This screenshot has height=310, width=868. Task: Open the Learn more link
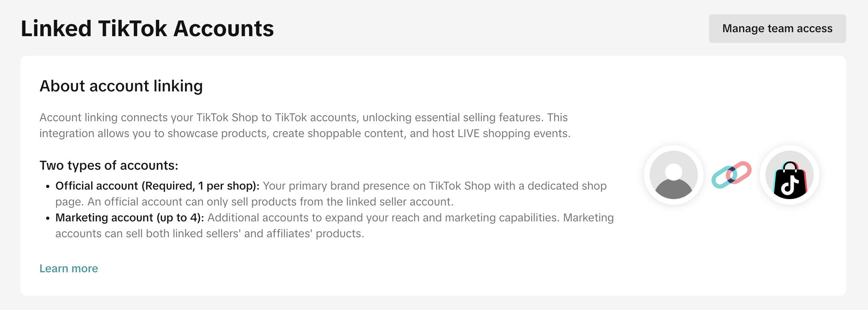[69, 269]
